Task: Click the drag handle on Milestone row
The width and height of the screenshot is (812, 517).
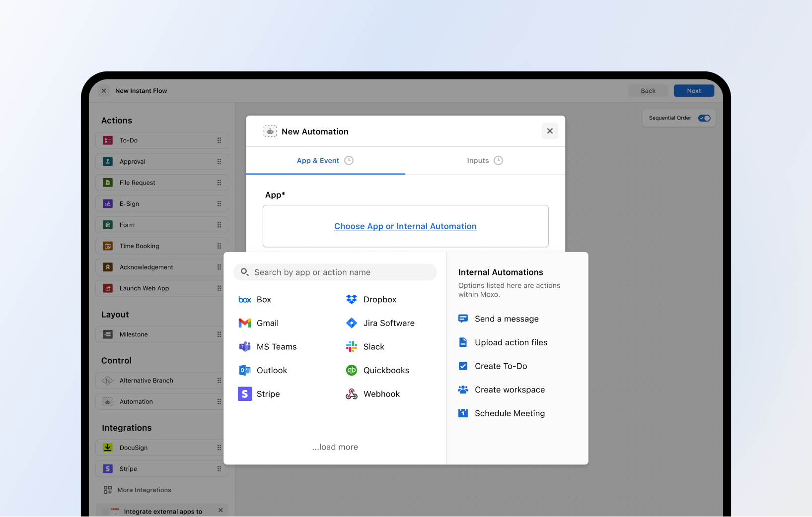Action: pos(219,334)
